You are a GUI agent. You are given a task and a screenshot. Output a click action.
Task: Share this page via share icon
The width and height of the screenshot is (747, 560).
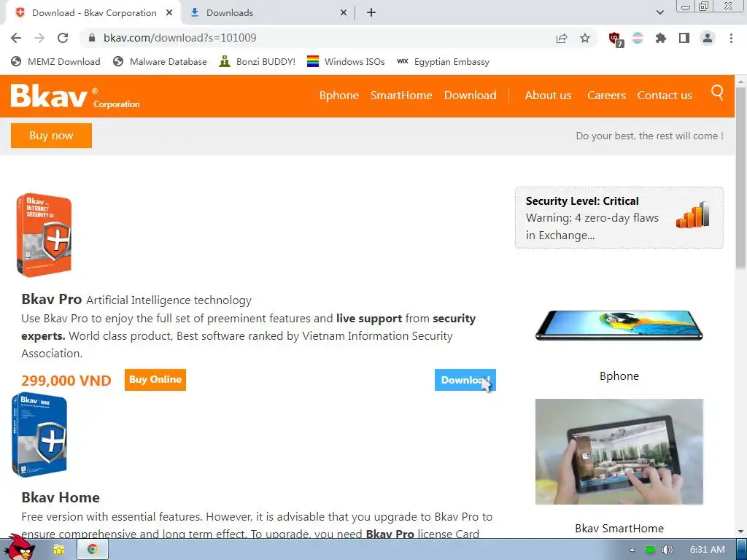562,38
